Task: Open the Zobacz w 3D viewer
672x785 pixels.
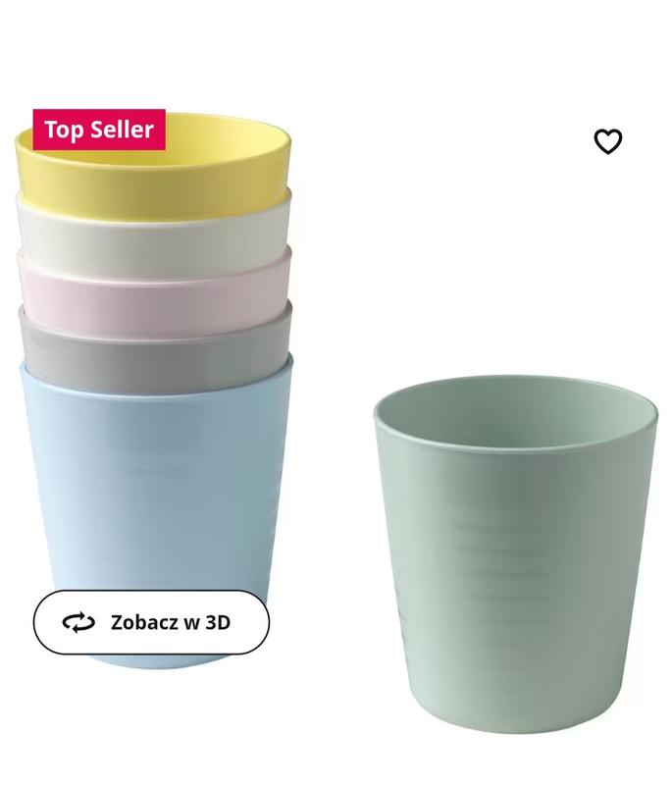Action: point(151,622)
